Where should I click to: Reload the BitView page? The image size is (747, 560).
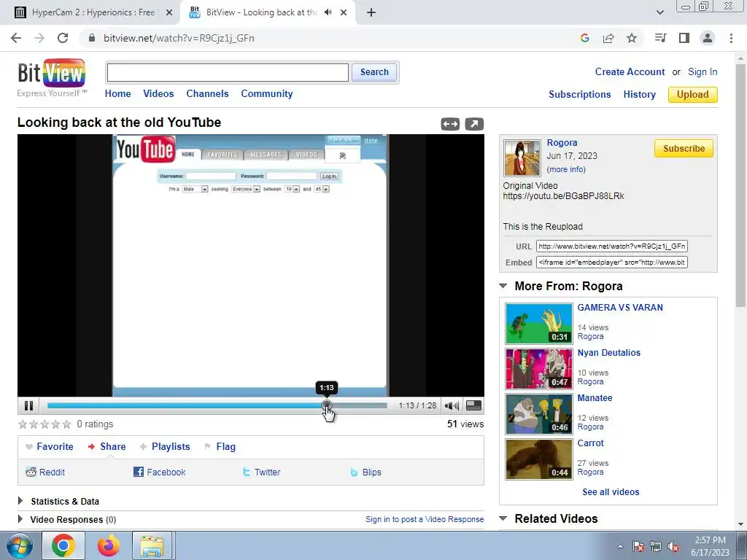[x=63, y=38]
